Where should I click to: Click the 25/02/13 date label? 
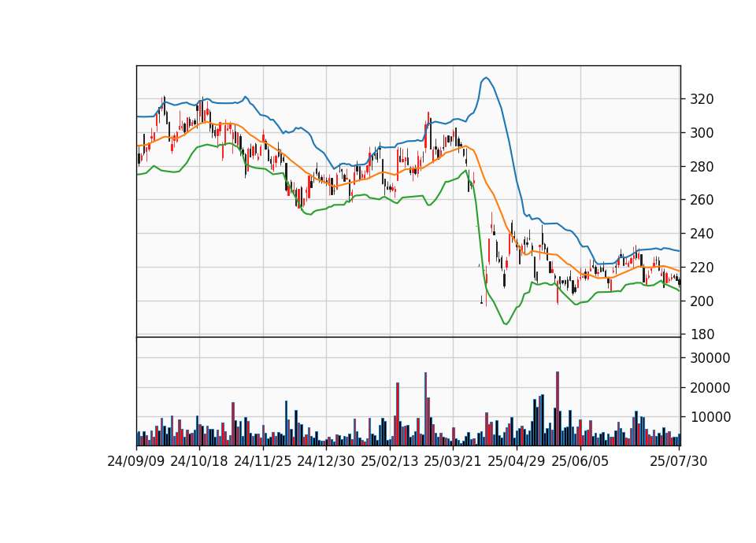coord(390,462)
